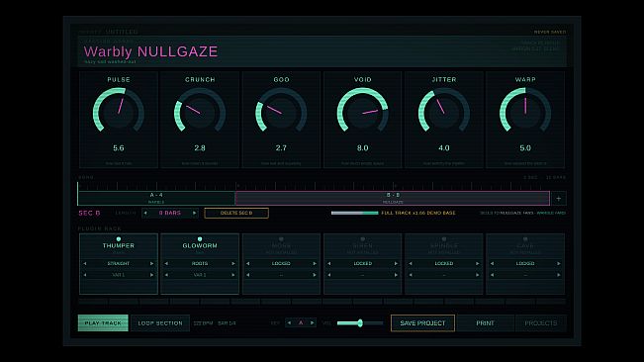The width and height of the screenshot is (644, 362).
Task: Increase section B bar length
Action: (194, 213)
